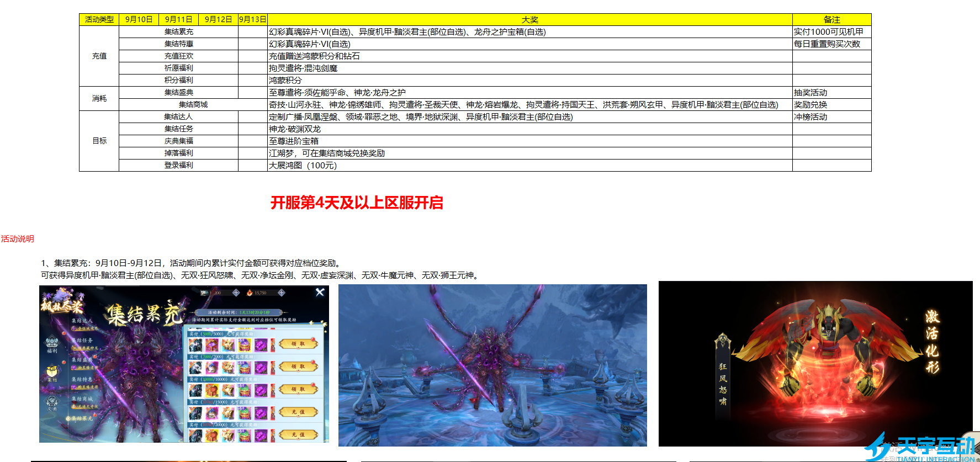This screenshot has width=980, height=462.
Task: Click the 积分福利 table cell
Action: pos(179,80)
